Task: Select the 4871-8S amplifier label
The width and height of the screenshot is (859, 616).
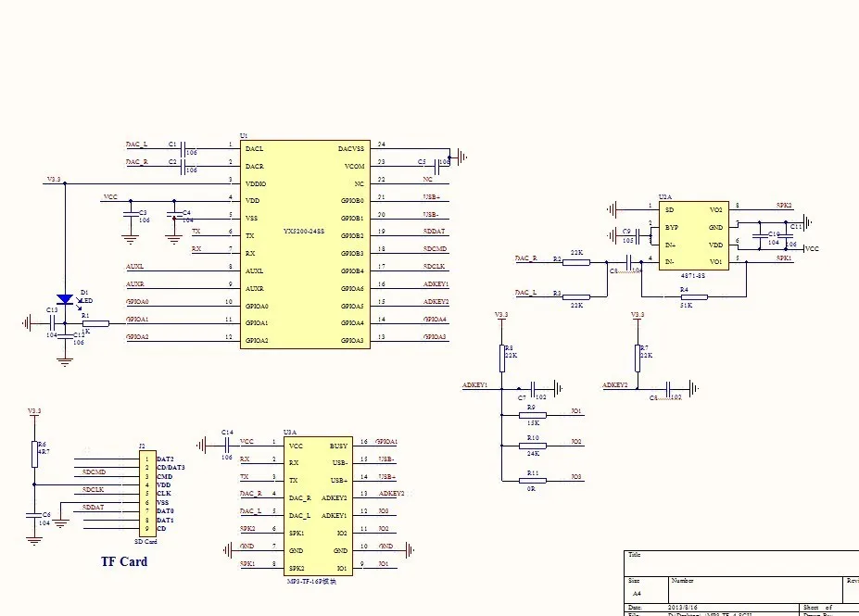Action: 693,276
